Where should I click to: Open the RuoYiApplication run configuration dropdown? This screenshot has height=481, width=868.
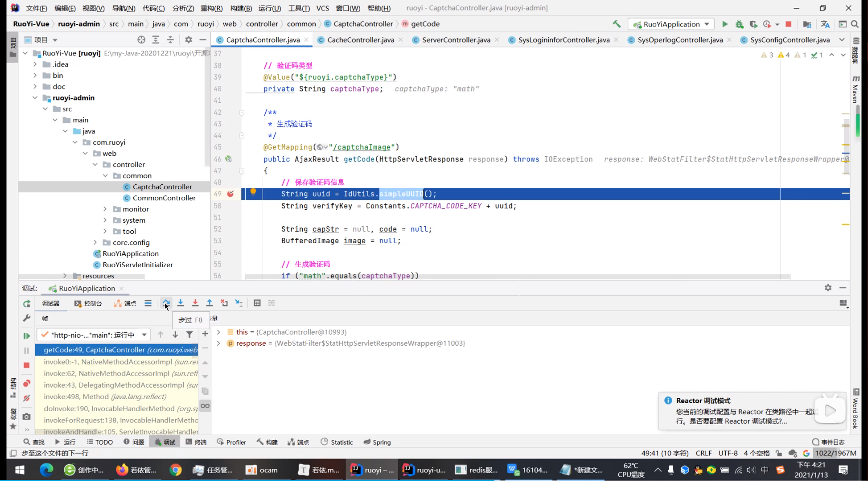tap(671, 24)
